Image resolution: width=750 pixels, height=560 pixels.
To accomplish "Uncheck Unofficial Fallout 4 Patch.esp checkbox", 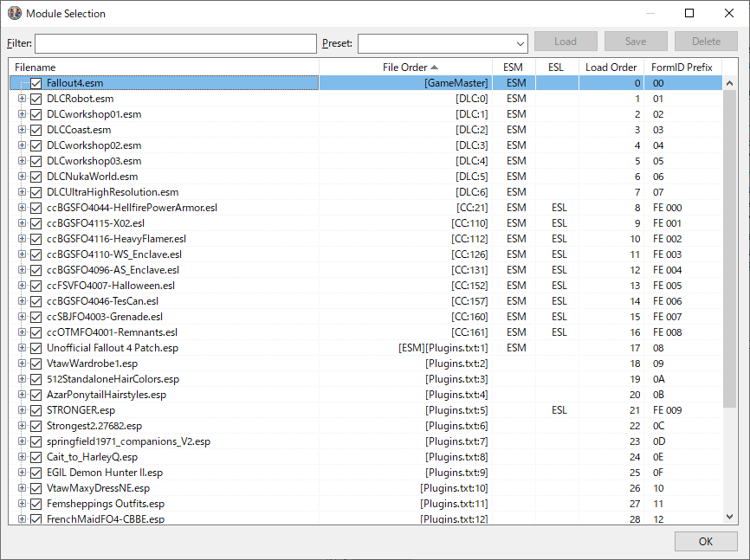I will pos(36,348).
